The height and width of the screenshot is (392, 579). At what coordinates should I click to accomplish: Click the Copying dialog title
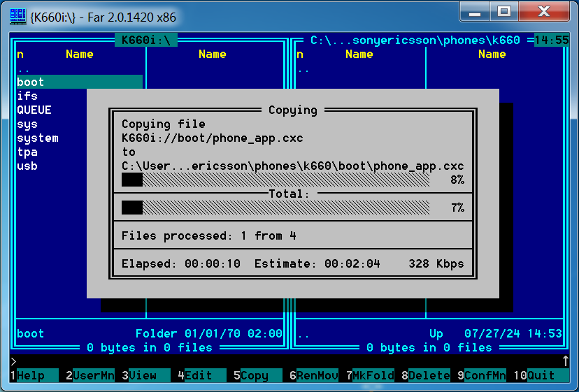293,110
